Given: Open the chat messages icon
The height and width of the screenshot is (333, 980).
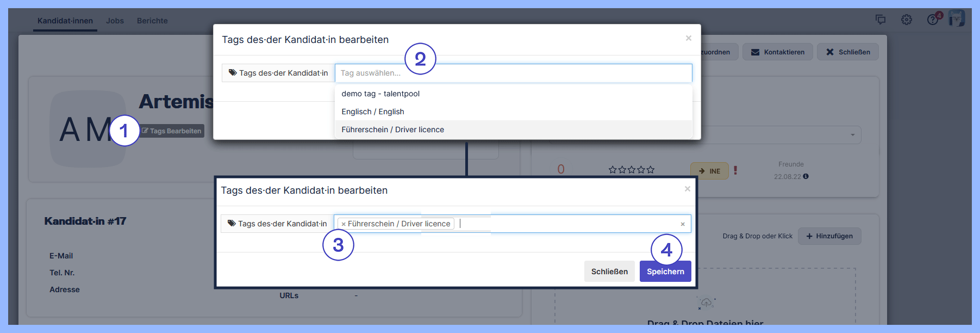Looking at the screenshot, I should [881, 20].
